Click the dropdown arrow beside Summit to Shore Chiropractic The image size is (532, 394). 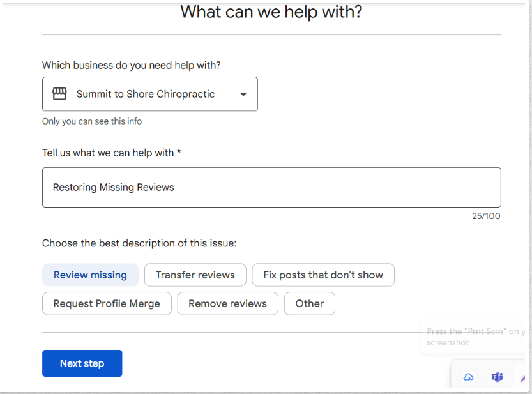[x=243, y=95]
